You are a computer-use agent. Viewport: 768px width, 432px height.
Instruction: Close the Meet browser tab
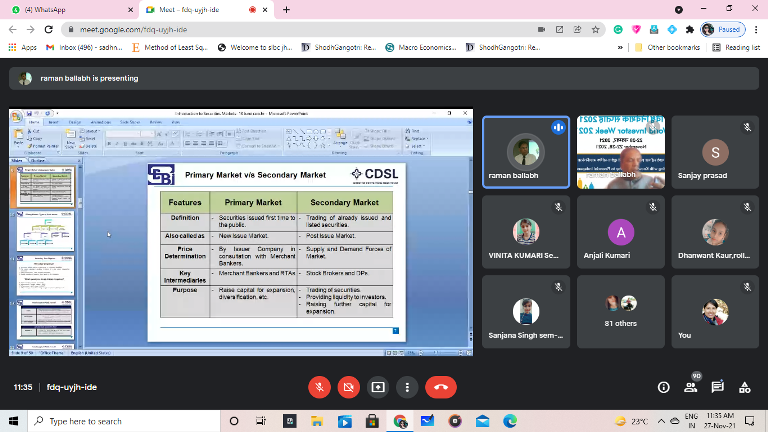point(265,10)
